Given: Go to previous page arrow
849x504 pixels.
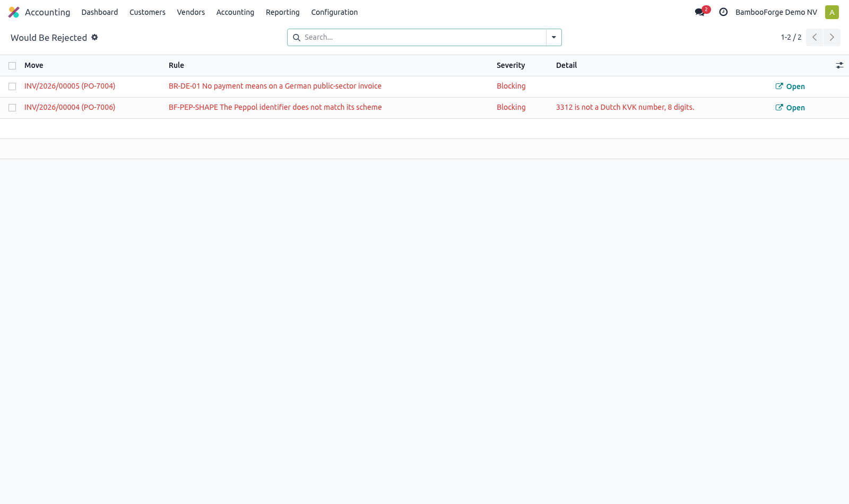Looking at the screenshot, I should point(815,37).
